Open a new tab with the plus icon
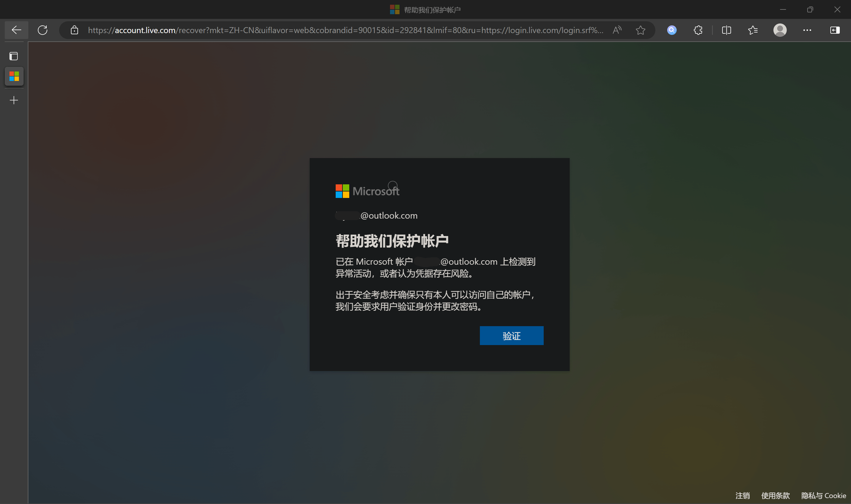Image resolution: width=851 pixels, height=504 pixels. [x=14, y=100]
